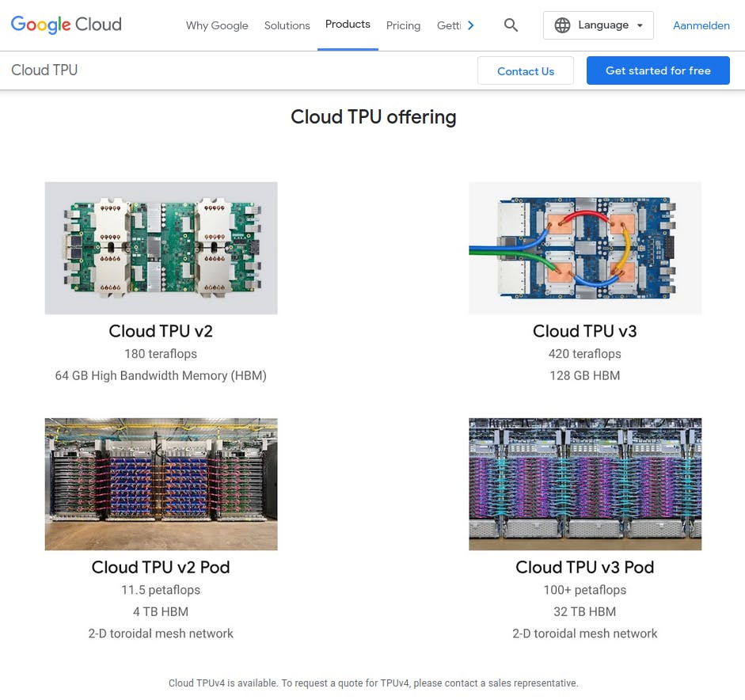Click the Cloud TPU v3 Pod photo
This screenshot has height=700, width=745.
(584, 484)
